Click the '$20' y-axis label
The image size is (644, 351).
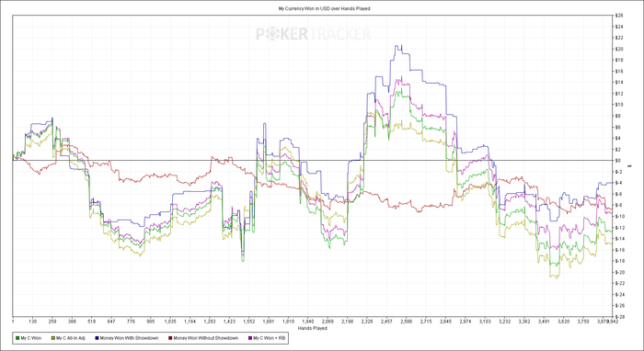tap(618, 49)
